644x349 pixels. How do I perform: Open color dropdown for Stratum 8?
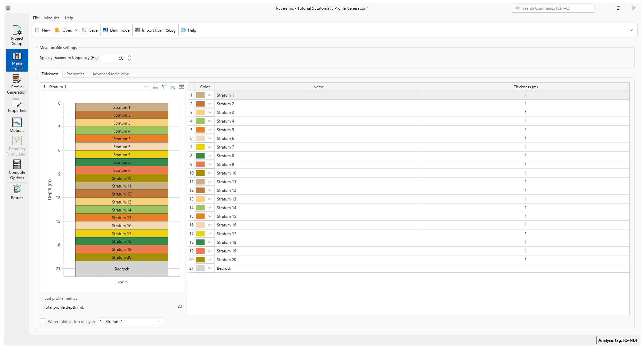click(210, 156)
